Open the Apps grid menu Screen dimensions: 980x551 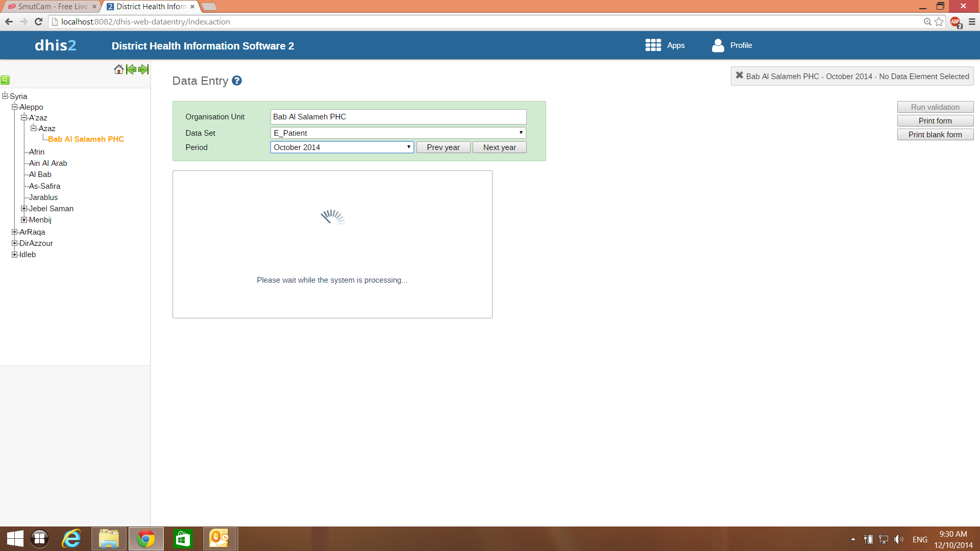pyautogui.click(x=664, y=45)
